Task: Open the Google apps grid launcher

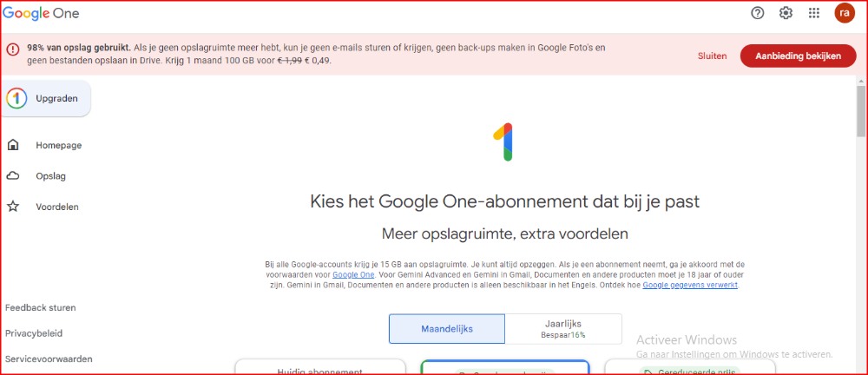Action: tap(814, 13)
